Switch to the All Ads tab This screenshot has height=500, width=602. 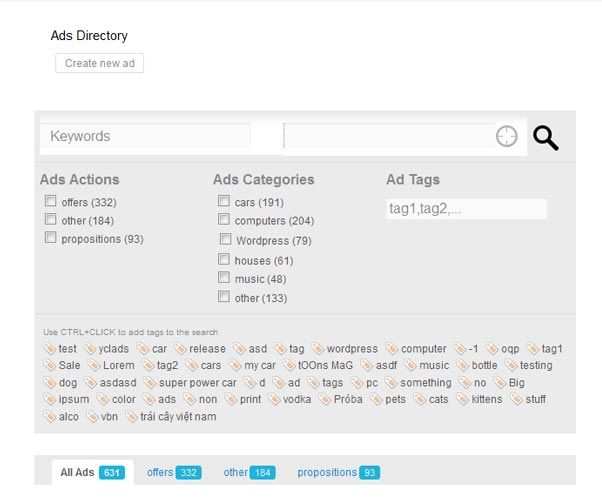click(93, 472)
